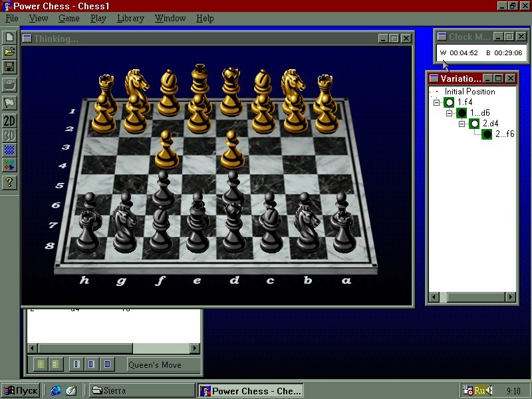This screenshot has height=399, width=532.
Task: Click the Variations panel left scroll arrow
Action: [x=434, y=297]
